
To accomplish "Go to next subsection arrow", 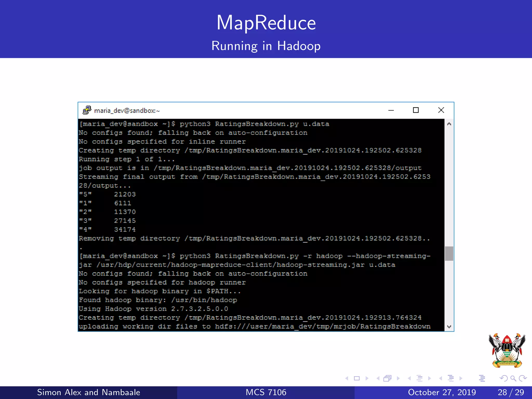I will pyautogui.click(x=430, y=378).
